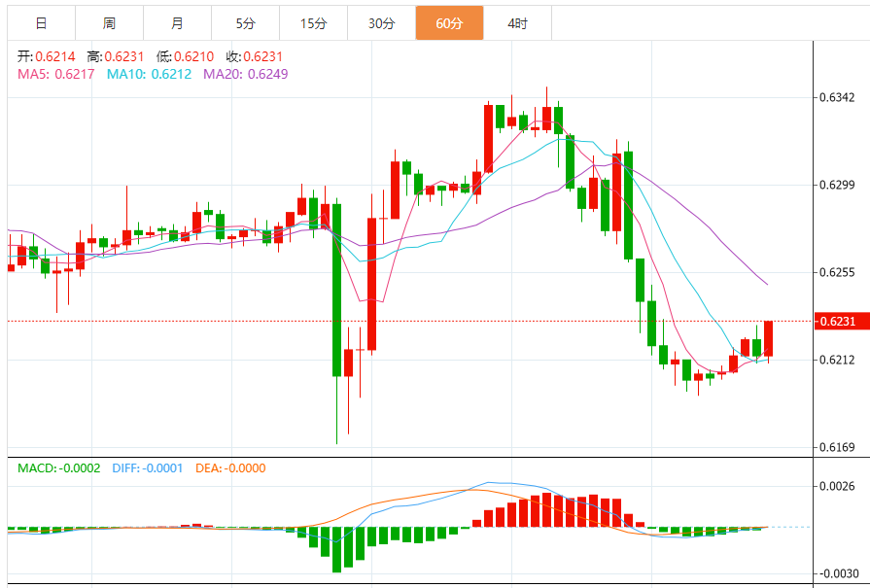This screenshot has height=588, width=870.
Task: Click the DIFF value label
Action: pos(148,468)
